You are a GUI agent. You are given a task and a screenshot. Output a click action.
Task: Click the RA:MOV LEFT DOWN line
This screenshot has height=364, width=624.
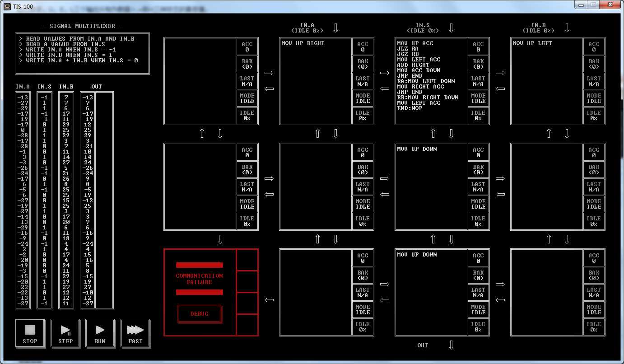point(426,81)
